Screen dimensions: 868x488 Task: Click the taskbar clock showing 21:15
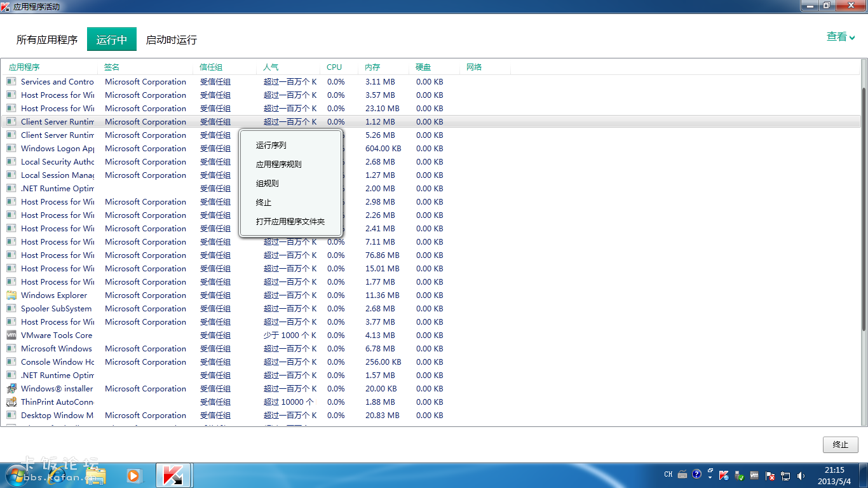coord(835,475)
